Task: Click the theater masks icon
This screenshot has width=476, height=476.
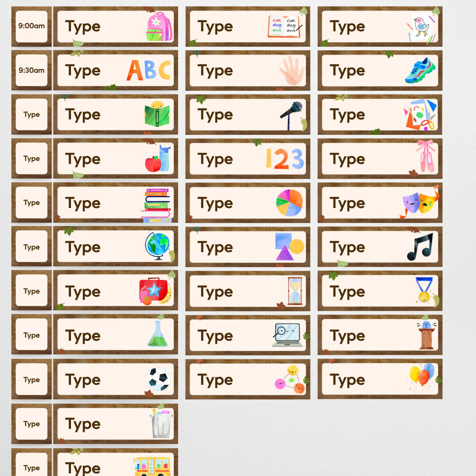Action: [420, 202]
